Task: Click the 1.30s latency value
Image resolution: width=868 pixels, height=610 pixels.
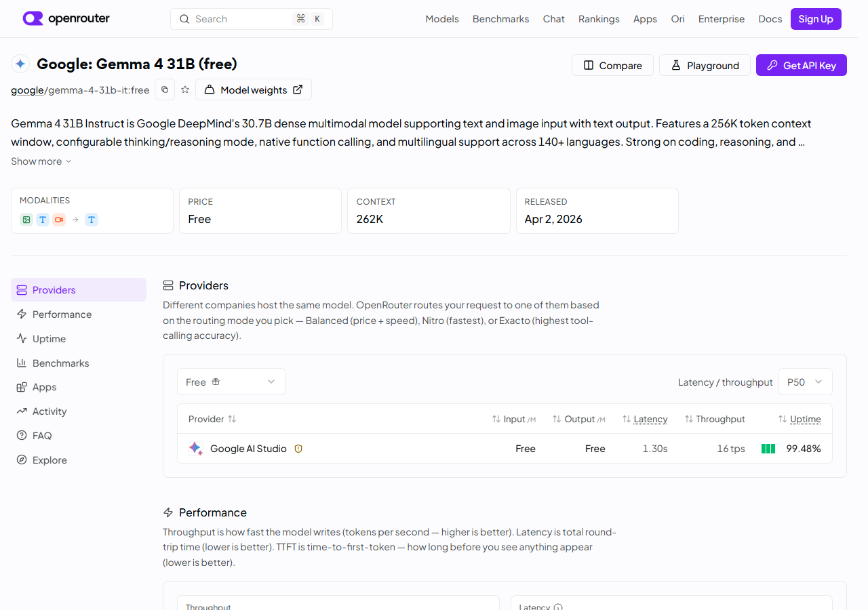Action: (655, 449)
